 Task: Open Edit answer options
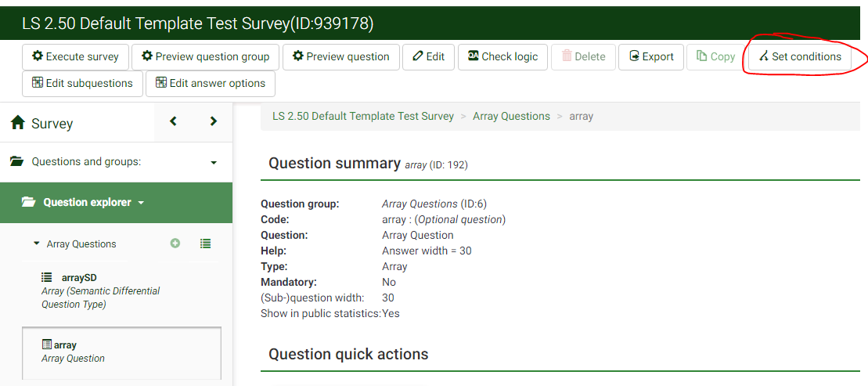pos(211,83)
